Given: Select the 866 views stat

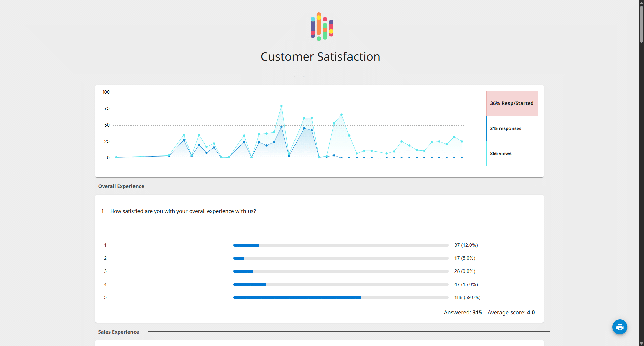Looking at the screenshot, I should coord(500,154).
